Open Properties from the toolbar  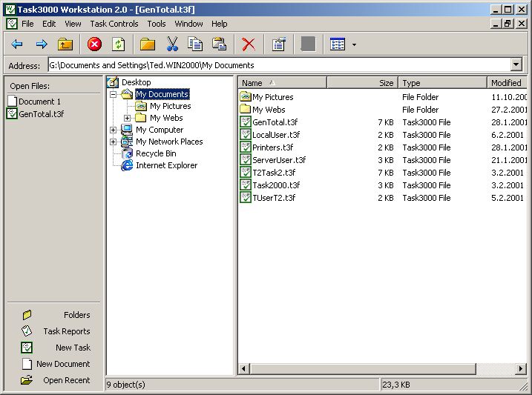(x=278, y=44)
